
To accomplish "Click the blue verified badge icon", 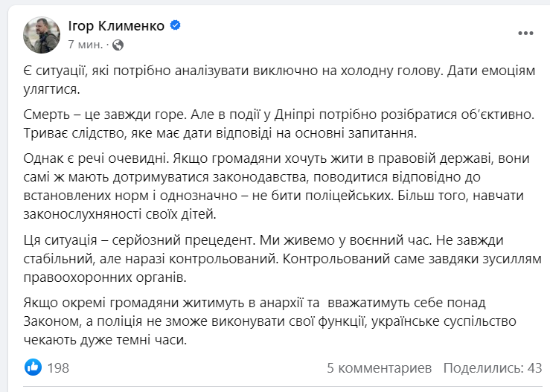I will click(x=176, y=26).
